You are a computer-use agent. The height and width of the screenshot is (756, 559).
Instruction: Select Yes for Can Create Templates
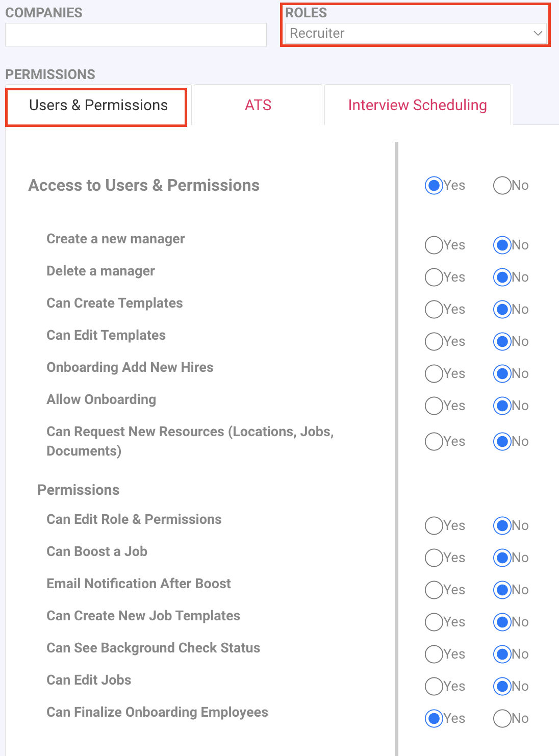coord(434,310)
